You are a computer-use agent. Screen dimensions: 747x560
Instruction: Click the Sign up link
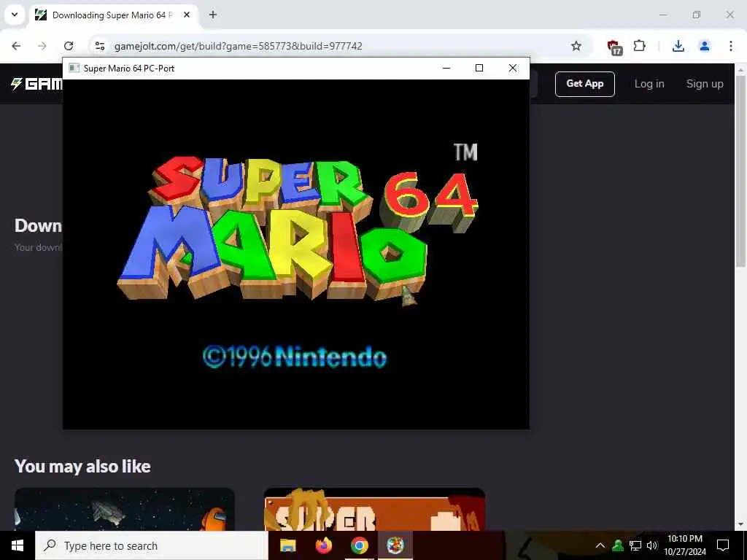point(705,84)
